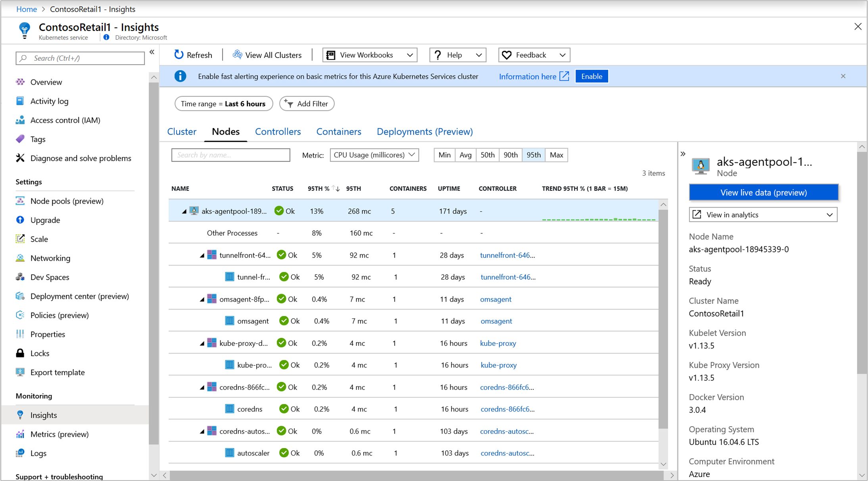The height and width of the screenshot is (481, 868).
Task: Open Access control (IAM) page
Action: 65,120
